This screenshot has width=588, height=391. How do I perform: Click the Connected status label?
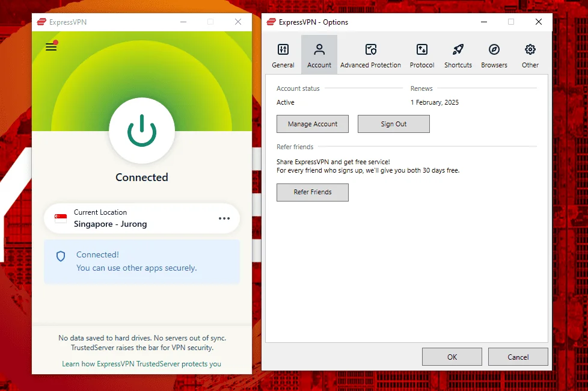(x=142, y=177)
